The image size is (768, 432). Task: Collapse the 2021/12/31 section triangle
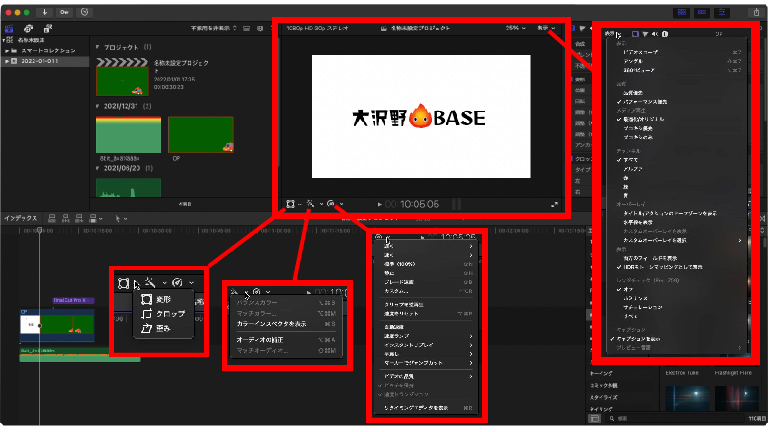97,106
